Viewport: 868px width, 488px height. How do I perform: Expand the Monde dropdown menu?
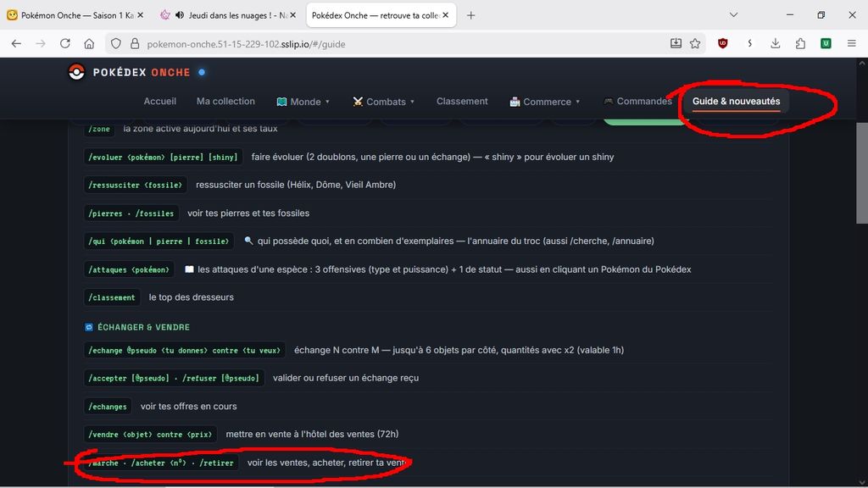(x=303, y=102)
